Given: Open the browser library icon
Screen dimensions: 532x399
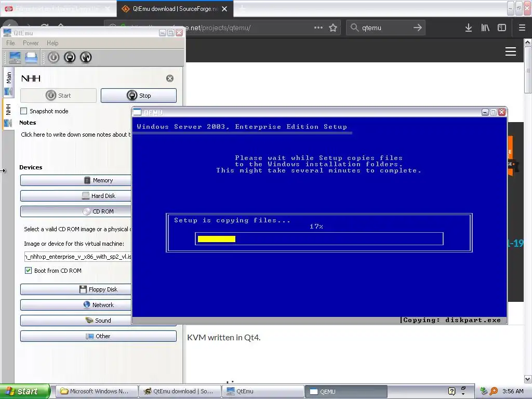Looking at the screenshot, I should pos(485,28).
